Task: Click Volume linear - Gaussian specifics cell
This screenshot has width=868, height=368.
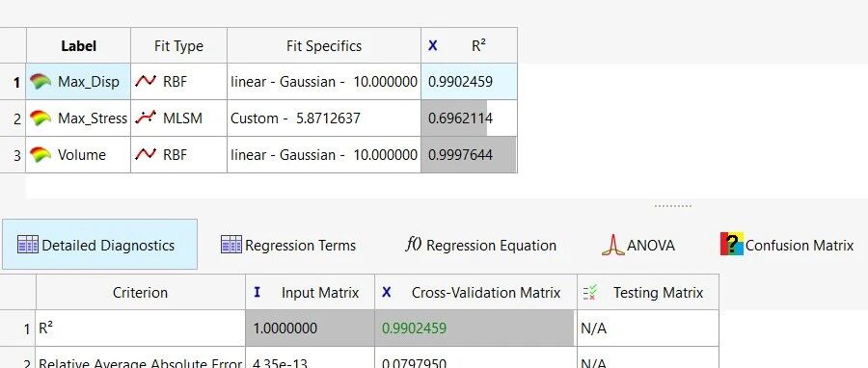Action: pos(324,155)
